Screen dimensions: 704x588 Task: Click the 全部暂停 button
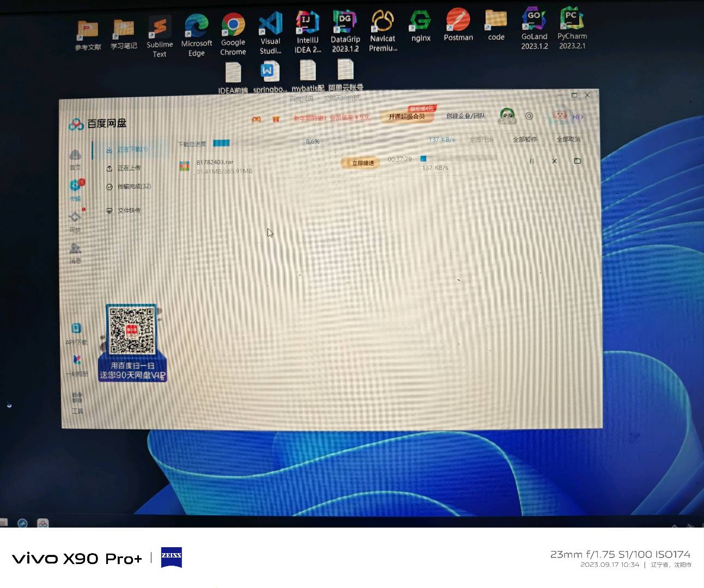pos(524,140)
